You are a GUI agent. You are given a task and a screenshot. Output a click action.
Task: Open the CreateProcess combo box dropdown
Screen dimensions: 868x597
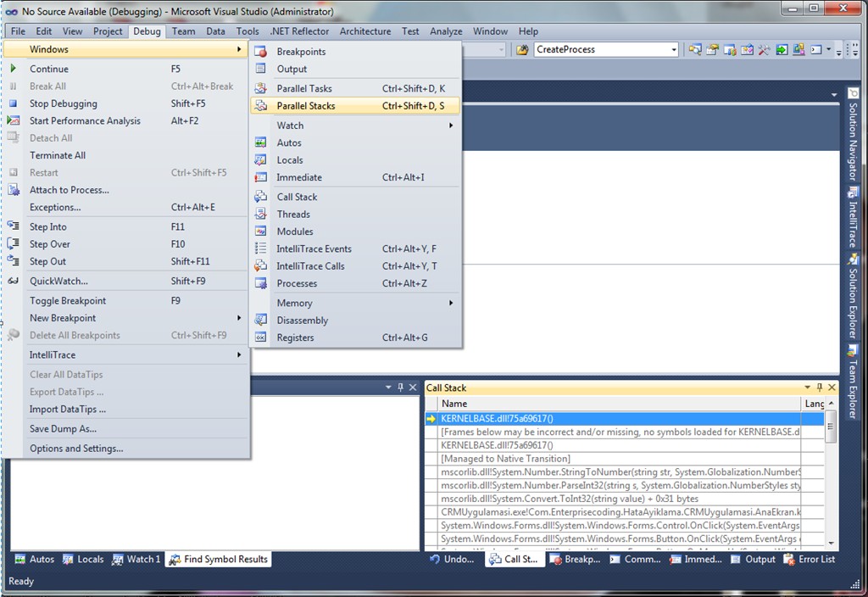click(x=674, y=50)
